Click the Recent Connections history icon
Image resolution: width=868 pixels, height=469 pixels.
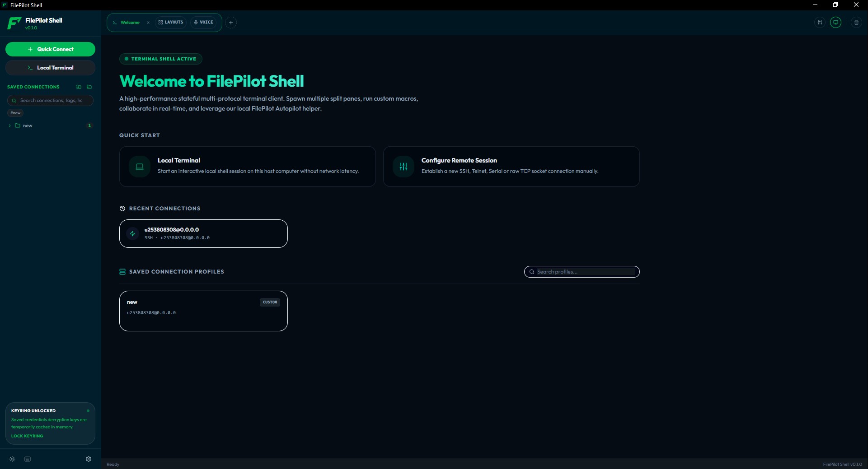click(x=122, y=209)
